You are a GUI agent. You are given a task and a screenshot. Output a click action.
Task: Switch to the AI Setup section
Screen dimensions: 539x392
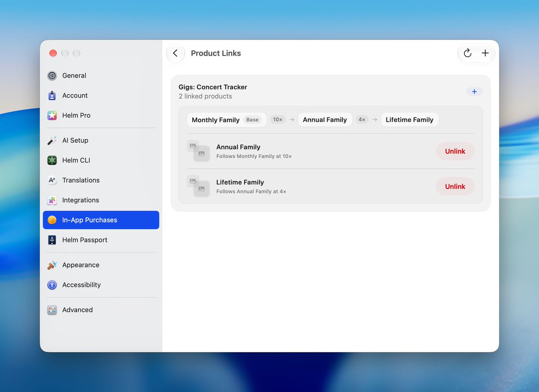pyautogui.click(x=101, y=141)
